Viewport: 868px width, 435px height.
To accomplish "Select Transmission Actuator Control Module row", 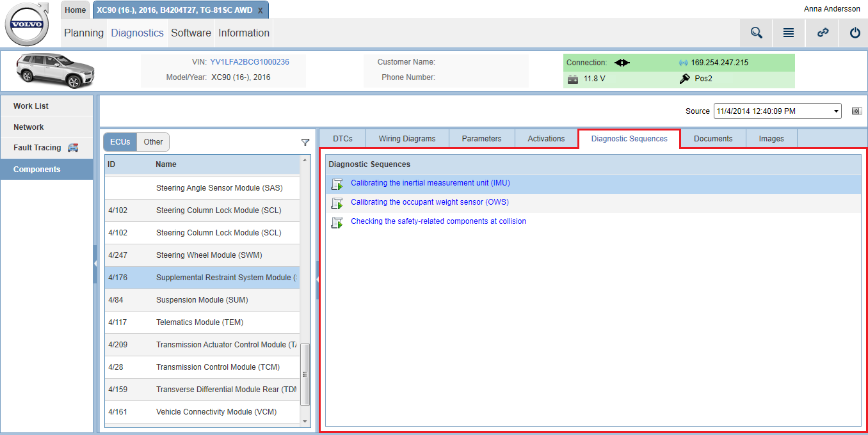I will click(202, 345).
